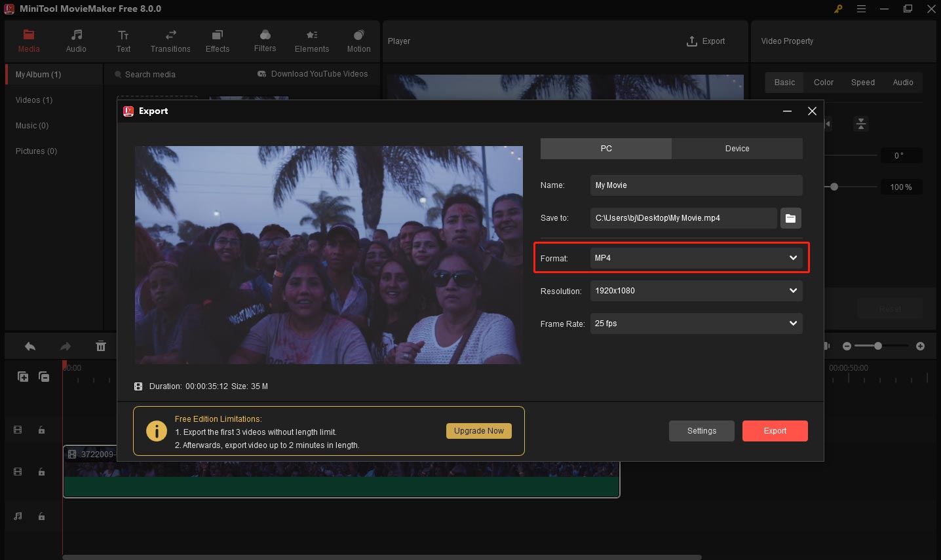Click the key activation icon in title bar
Image resolution: width=941 pixels, height=560 pixels.
(838, 9)
